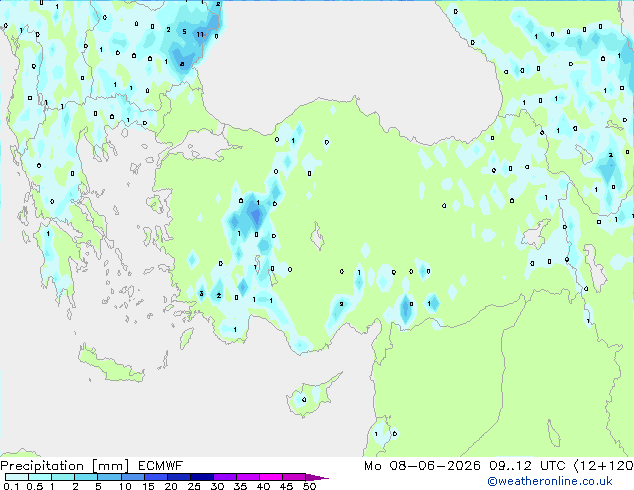
Task: Click the '09..12 UTC' time label
Action: pos(527,466)
